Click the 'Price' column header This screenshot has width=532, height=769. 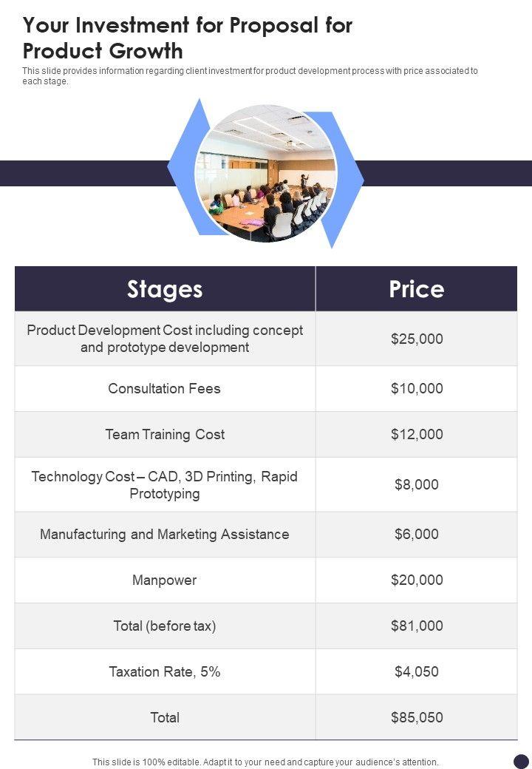pos(417,289)
